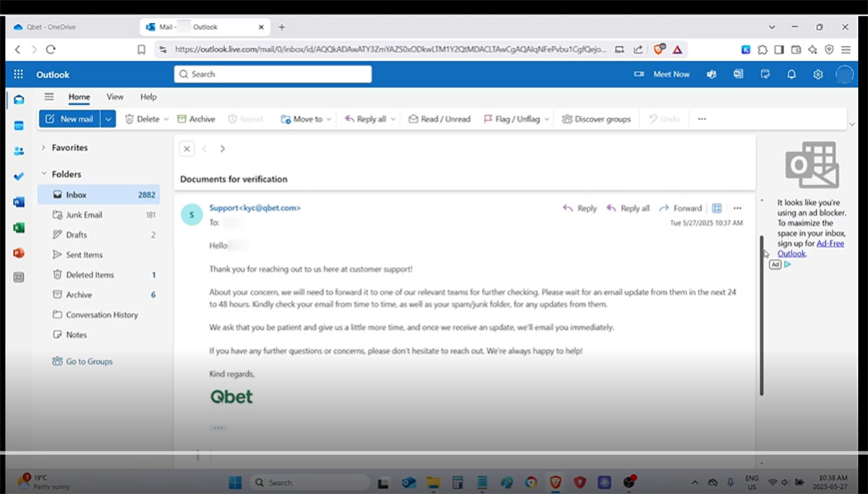Open the Deleted Items folder

point(98,275)
